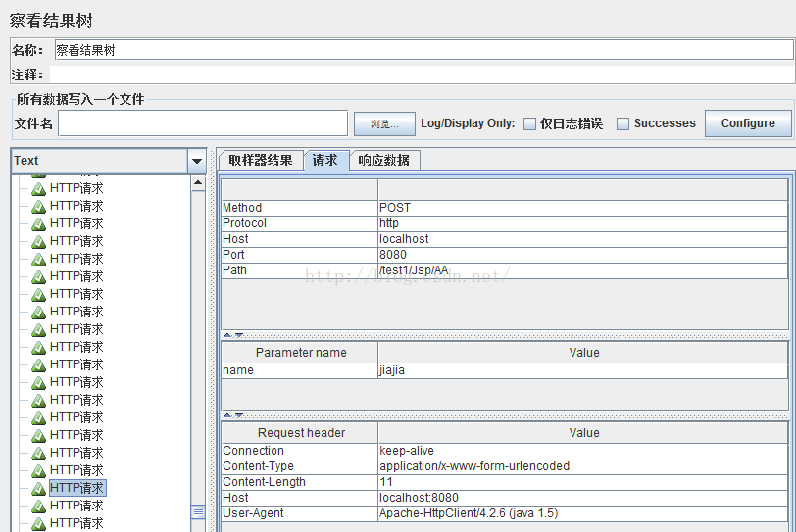Select the http value cell
This screenshot has width=796, height=532.
[x=582, y=223]
